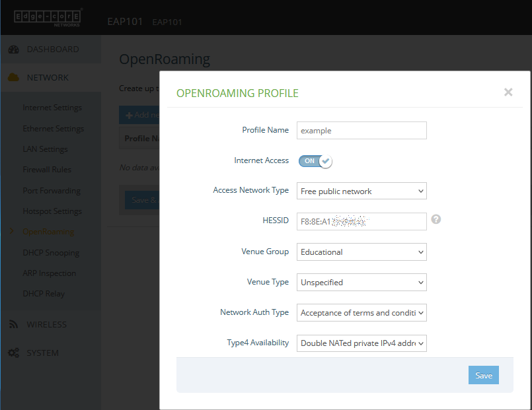The width and height of the screenshot is (532, 410).
Task: Go to Internet Settings
Action: tap(52, 108)
